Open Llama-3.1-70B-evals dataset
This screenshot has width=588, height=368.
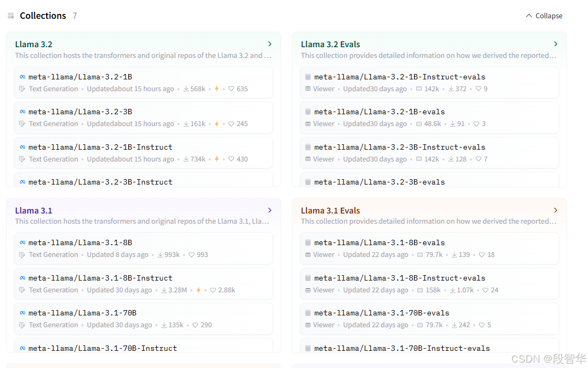[429, 319]
